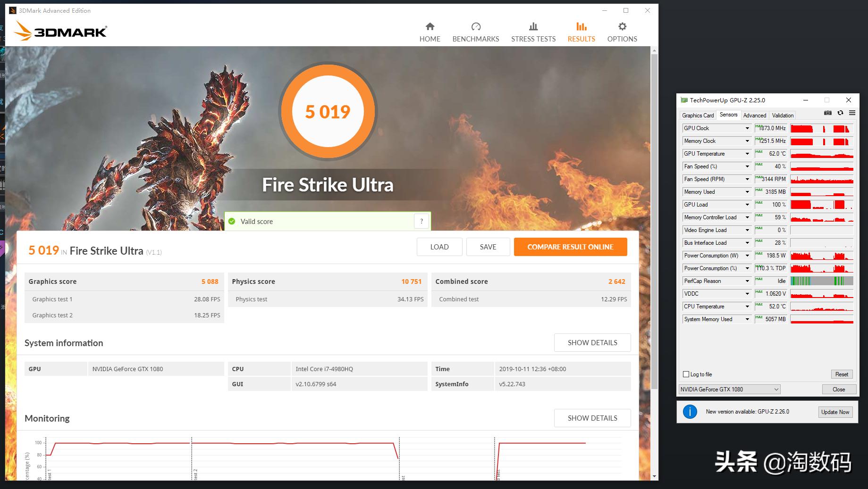This screenshot has width=868, height=489.
Task: Open the GPU Clock sensor dropdown
Action: pyautogui.click(x=746, y=128)
